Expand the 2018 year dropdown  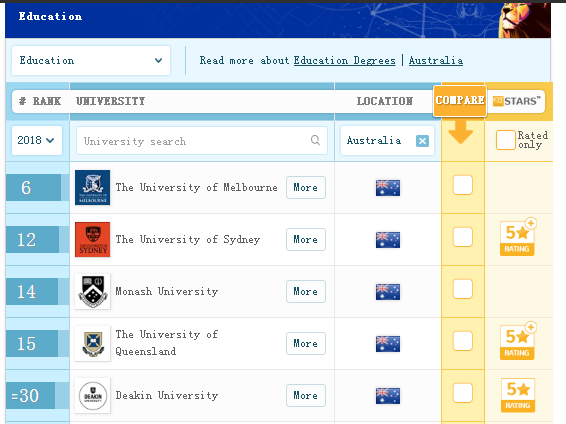37,140
